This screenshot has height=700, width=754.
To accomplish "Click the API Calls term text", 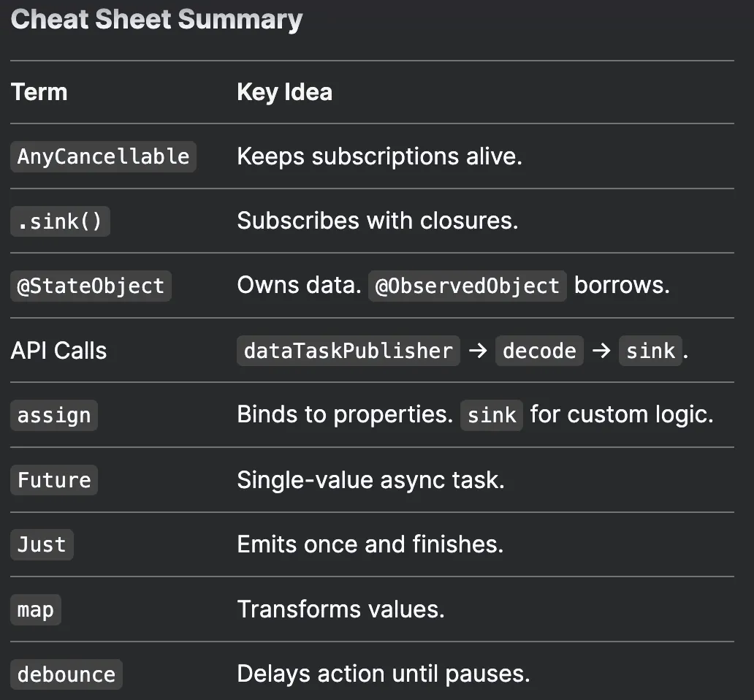I will (58, 351).
